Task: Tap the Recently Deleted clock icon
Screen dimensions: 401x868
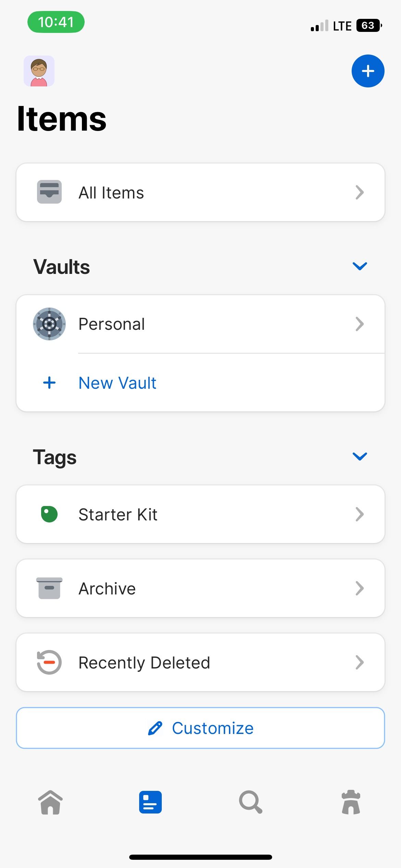Action: coord(49,662)
